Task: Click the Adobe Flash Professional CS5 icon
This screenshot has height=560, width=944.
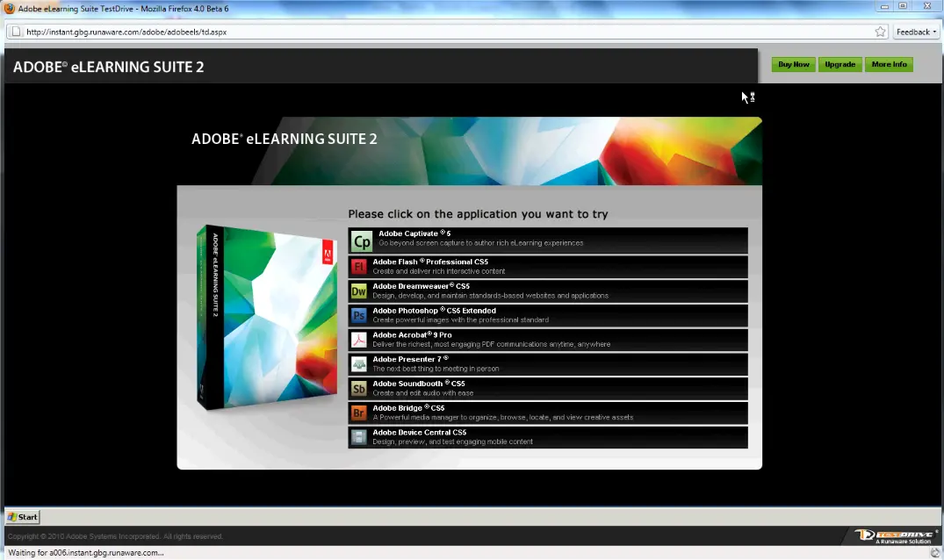Action: tap(360, 266)
